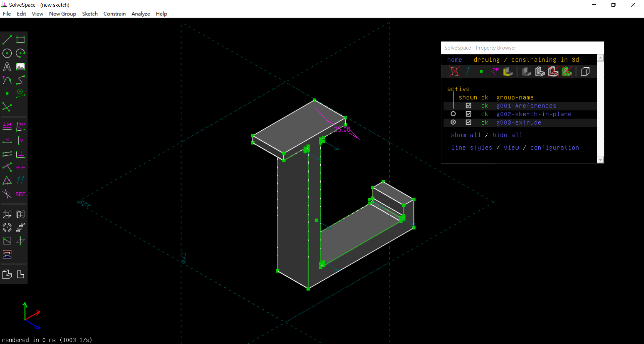Open the g002-sketch-in-plane group link

[x=534, y=114]
